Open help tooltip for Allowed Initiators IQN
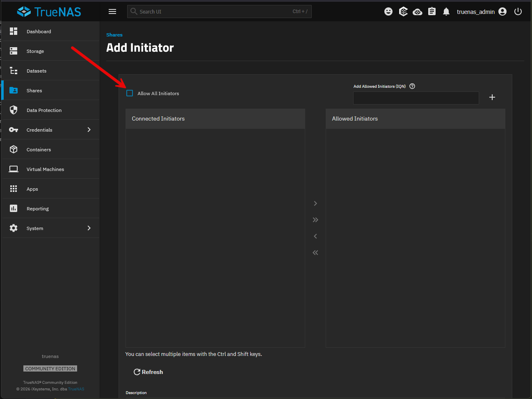This screenshot has height=399, width=532. [x=412, y=86]
